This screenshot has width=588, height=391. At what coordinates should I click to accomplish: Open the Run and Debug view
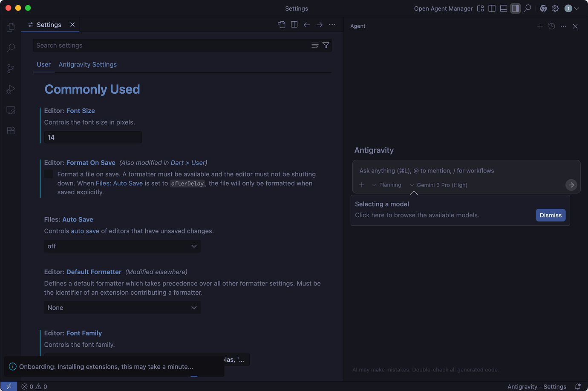11,89
